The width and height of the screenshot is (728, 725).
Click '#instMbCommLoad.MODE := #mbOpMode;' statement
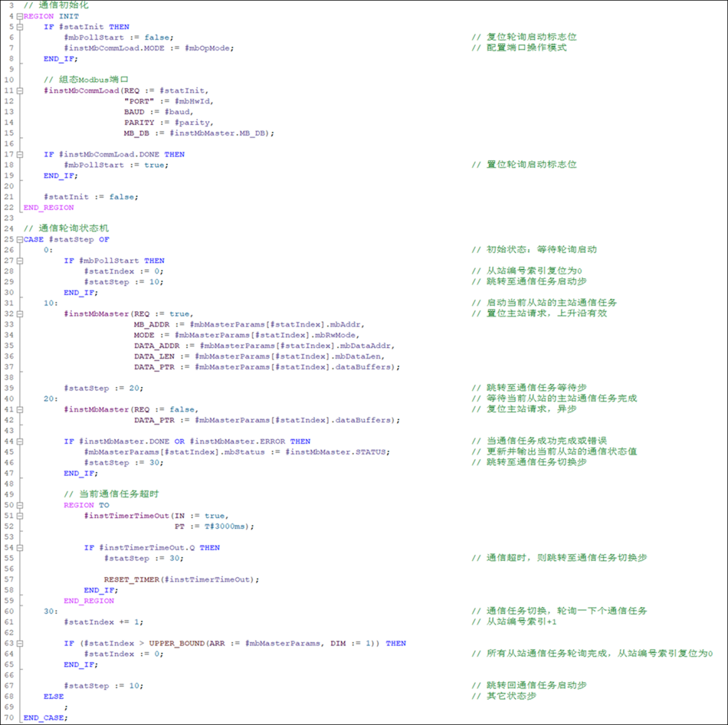tap(149, 49)
